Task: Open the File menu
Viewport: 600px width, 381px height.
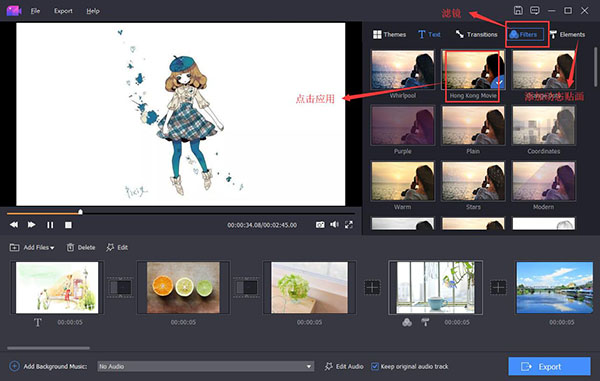Action: click(35, 11)
